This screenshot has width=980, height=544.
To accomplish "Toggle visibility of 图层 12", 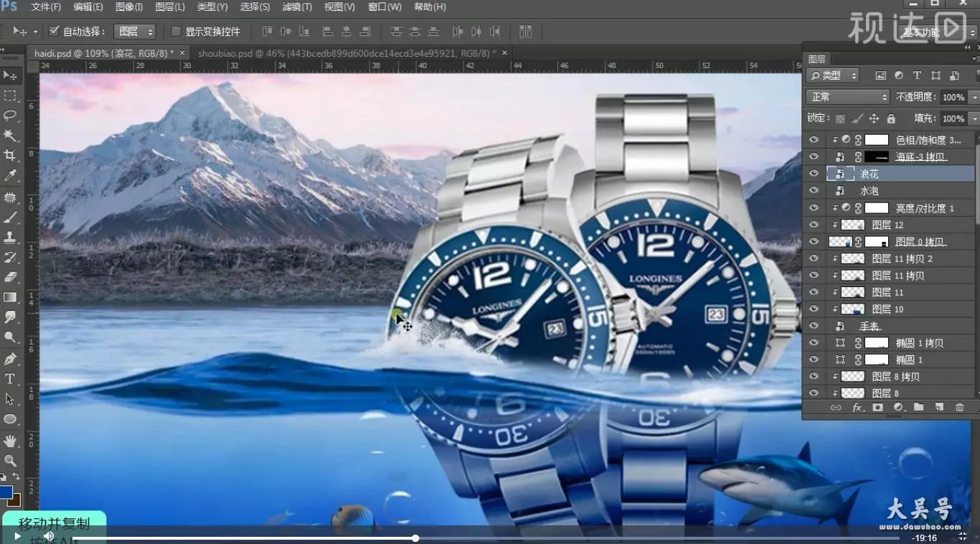I will [x=814, y=225].
